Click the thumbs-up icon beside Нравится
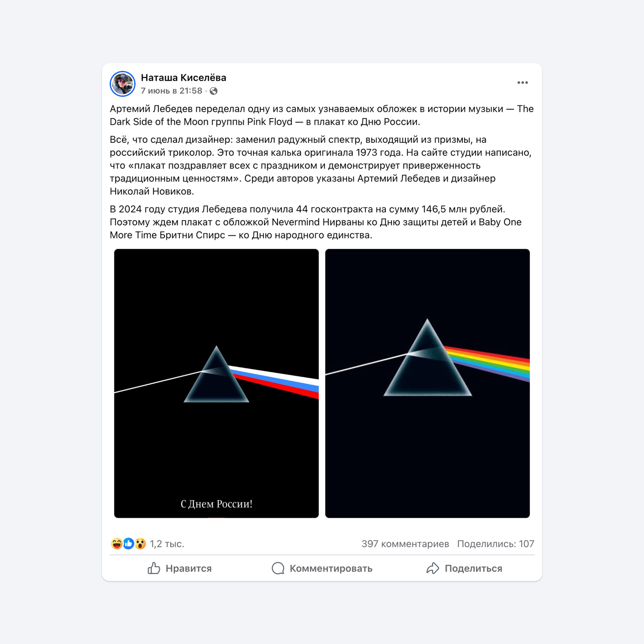 pyautogui.click(x=154, y=568)
